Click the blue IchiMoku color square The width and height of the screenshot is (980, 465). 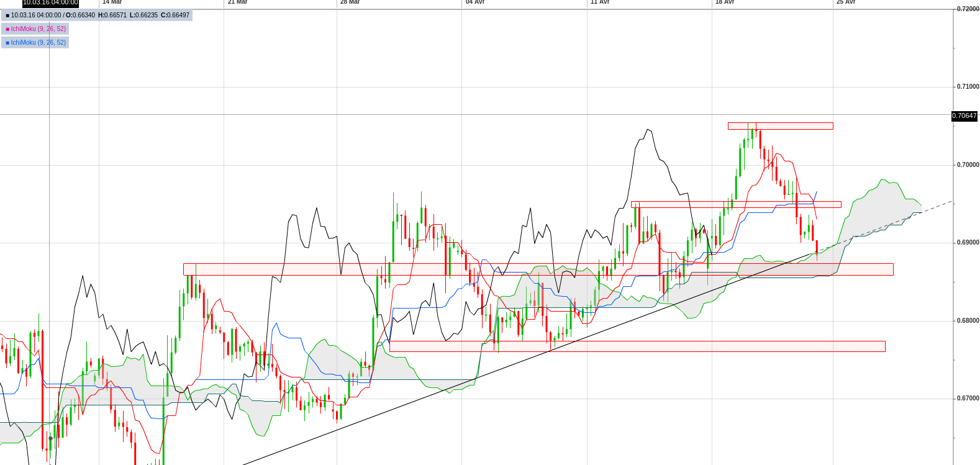click(x=7, y=43)
